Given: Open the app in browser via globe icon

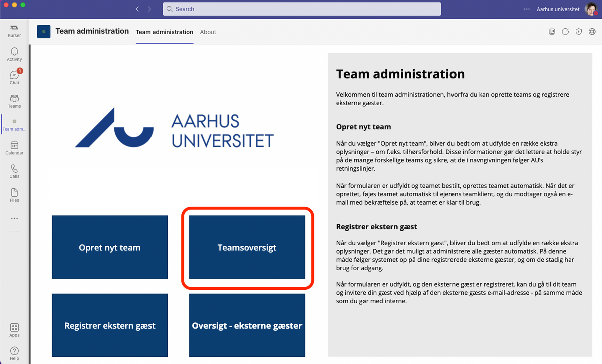Looking at the screenshot, I should (592, 32).
